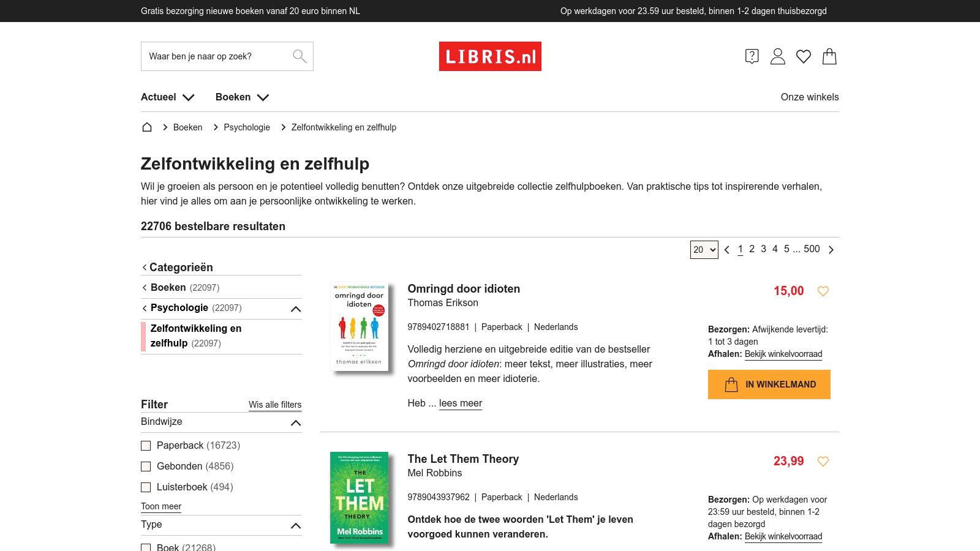Collapse the Psychologie category section
Viewport: 980px width, 551px height.
[296, 309]
